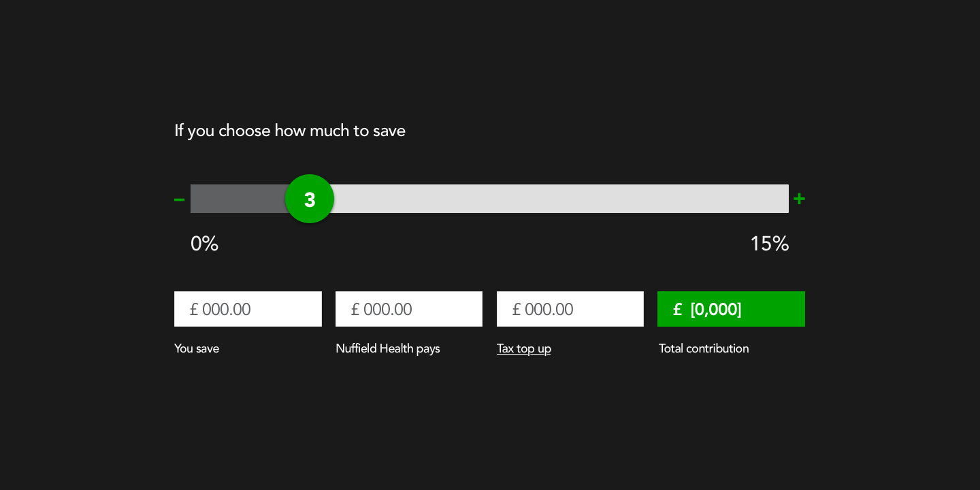This screenshot has height=490, width=980.
Task: Click the dark grey filled slider portion
Action: (237, 199)
